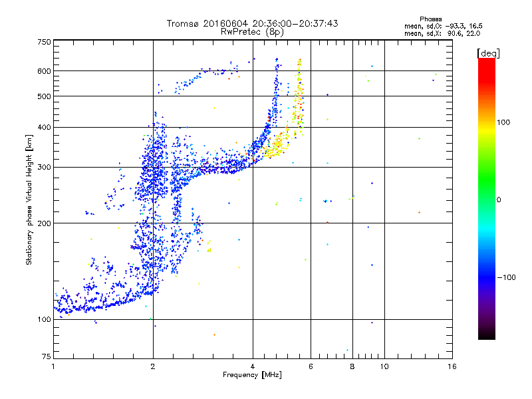Viewport: 532px width, 399px height.
Task: Click the x-axis tick label "4"
Action: coord(253,366)
